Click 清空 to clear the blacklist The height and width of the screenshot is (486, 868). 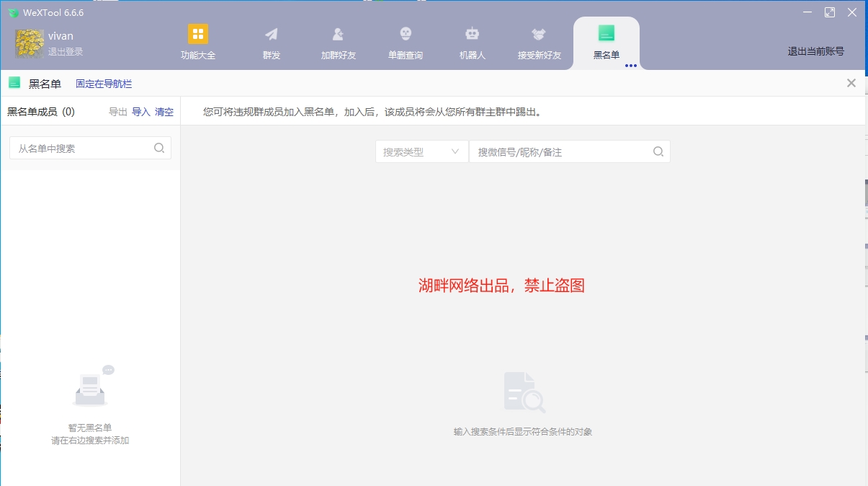[x=164, y=112]
